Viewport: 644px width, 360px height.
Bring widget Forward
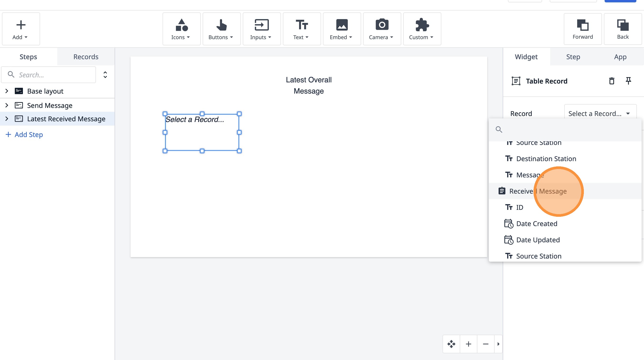pyautogui.click(x=582, y=29)
